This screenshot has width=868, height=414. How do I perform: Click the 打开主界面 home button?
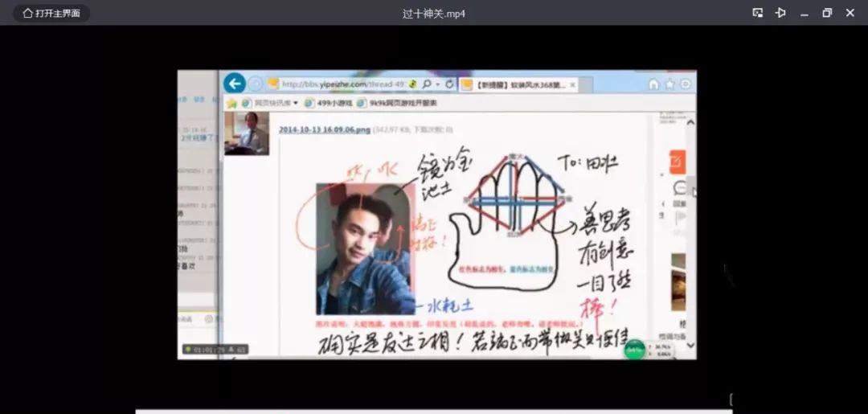[x=51, y=13]
